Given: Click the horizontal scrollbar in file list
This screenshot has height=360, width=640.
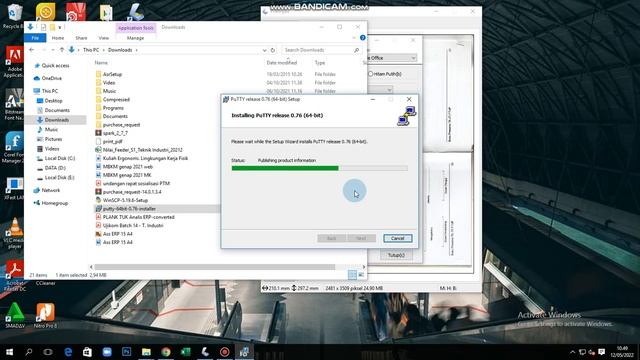Looking at the screenshot, I should tap(215, 267).
